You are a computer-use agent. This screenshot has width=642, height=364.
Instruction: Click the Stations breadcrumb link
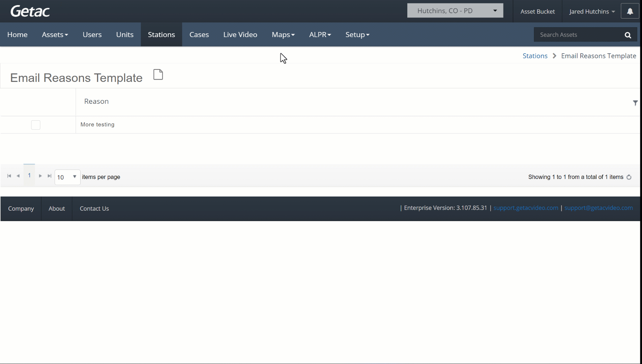[535, 56]
